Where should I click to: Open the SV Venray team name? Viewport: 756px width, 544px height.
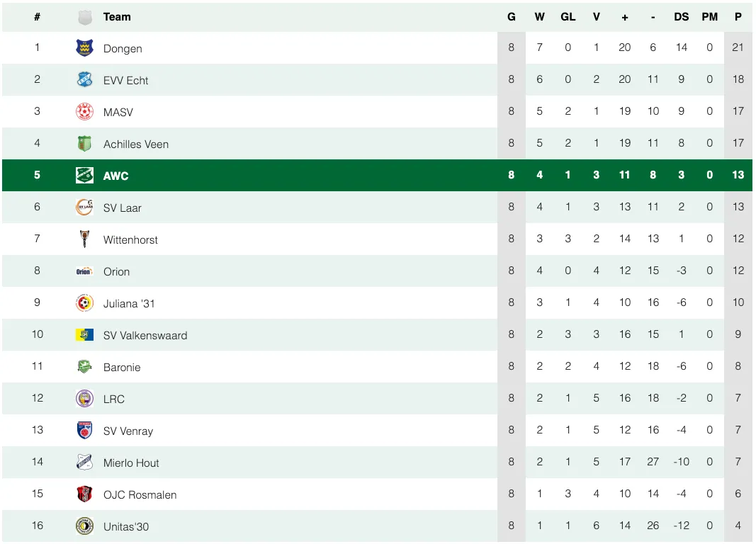pos(128,431)
